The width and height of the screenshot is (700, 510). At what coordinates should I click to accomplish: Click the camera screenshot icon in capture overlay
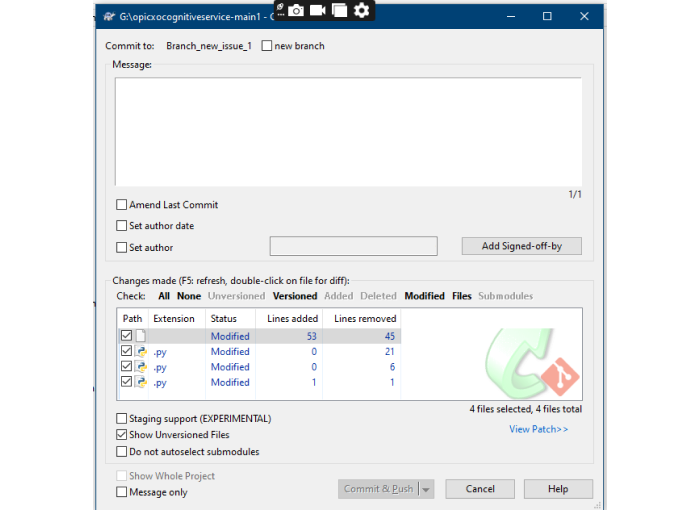[296, 10]
